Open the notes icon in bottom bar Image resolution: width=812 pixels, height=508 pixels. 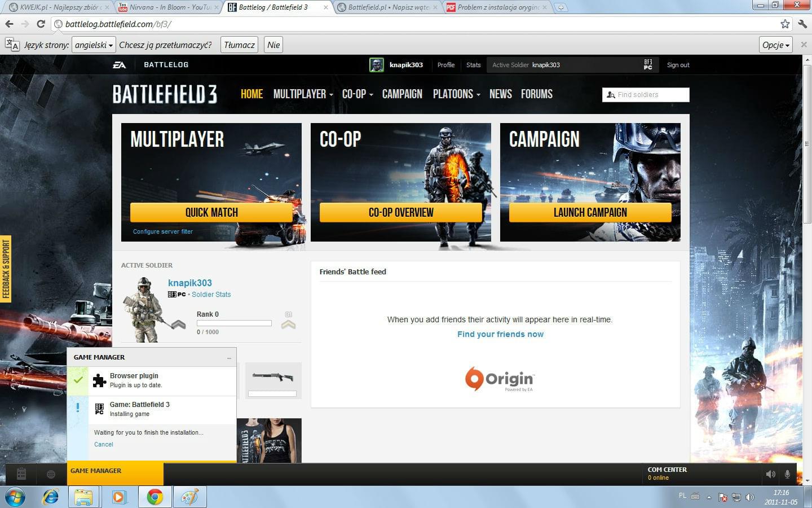coord(21,474)
